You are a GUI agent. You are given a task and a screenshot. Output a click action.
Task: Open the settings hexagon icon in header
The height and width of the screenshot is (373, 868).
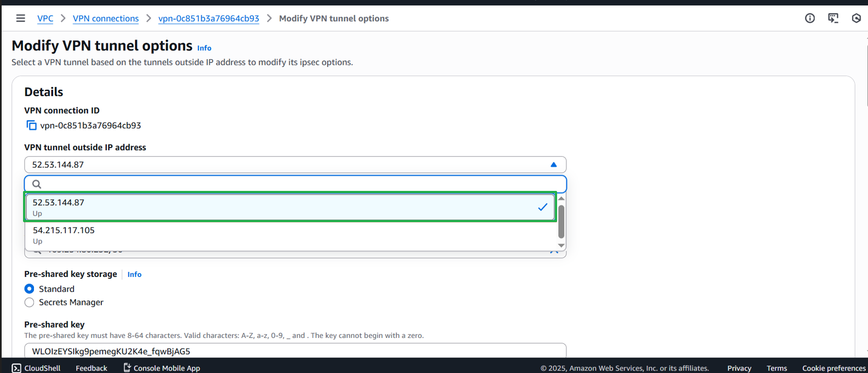coord(856,18)
